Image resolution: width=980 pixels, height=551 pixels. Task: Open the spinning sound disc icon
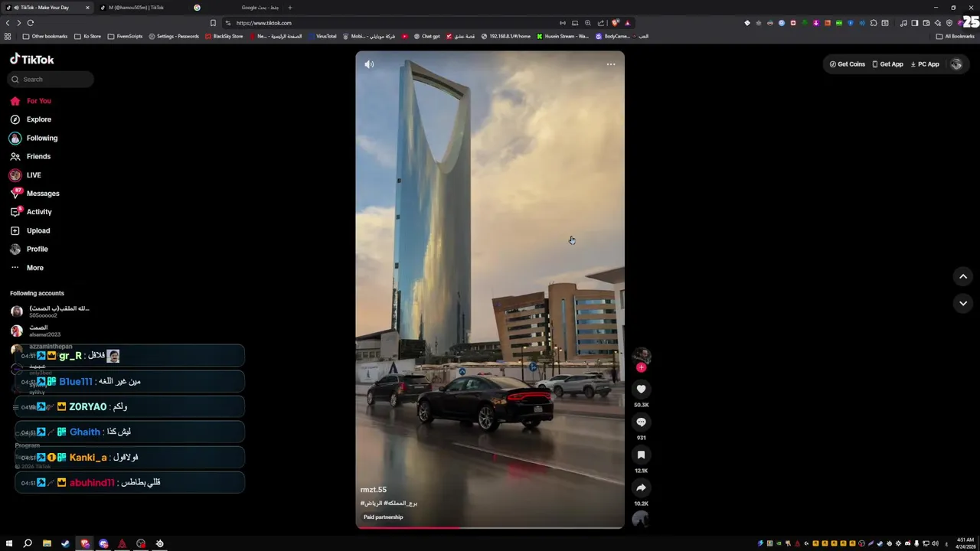click(x=641, y=519)
